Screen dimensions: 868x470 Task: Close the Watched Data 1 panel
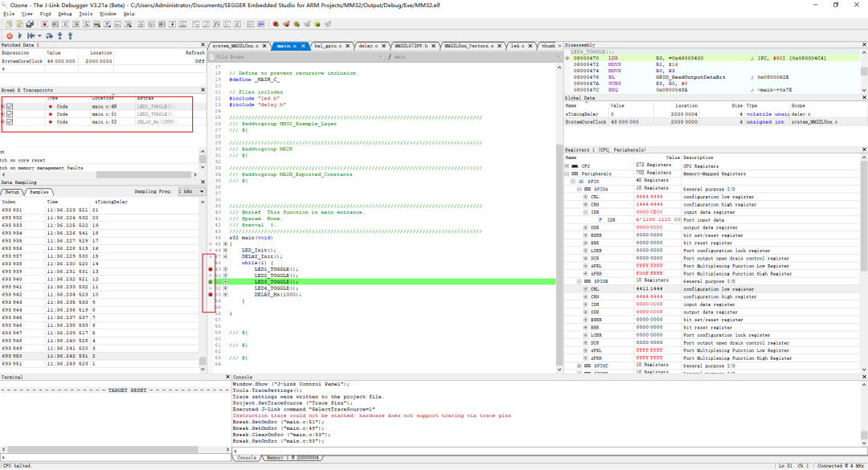coord(203,45)
